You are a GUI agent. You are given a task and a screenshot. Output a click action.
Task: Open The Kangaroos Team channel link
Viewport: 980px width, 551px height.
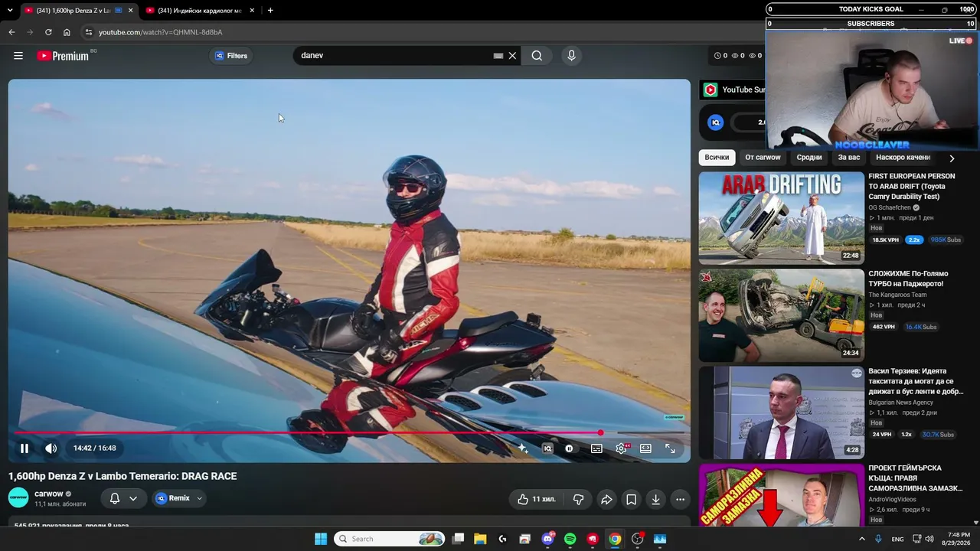[897, 295]
